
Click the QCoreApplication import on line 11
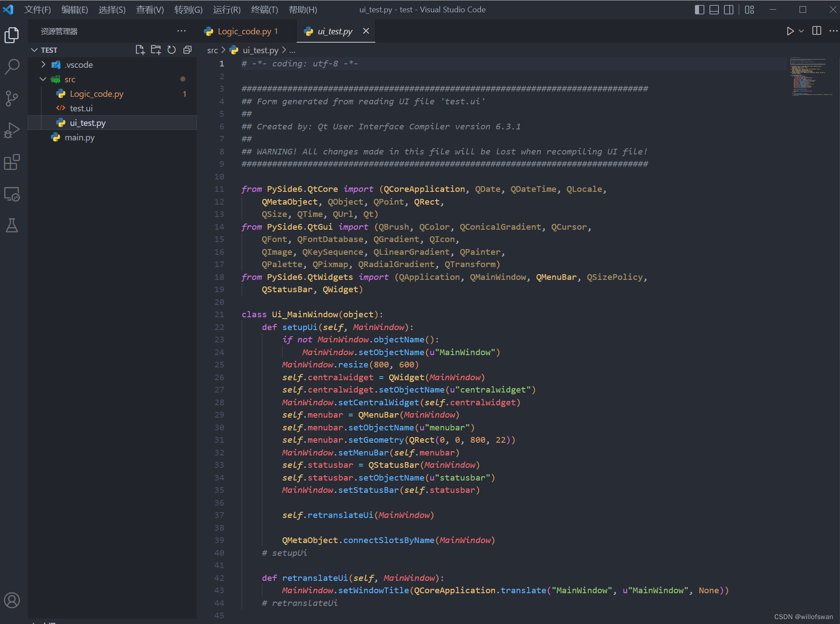[424, 189]
